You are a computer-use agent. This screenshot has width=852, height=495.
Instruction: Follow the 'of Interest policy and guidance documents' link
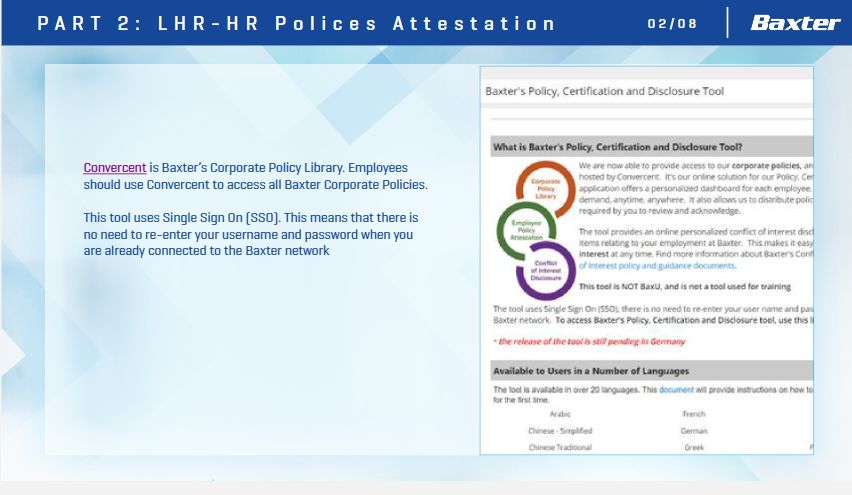[x=657, y=266]
